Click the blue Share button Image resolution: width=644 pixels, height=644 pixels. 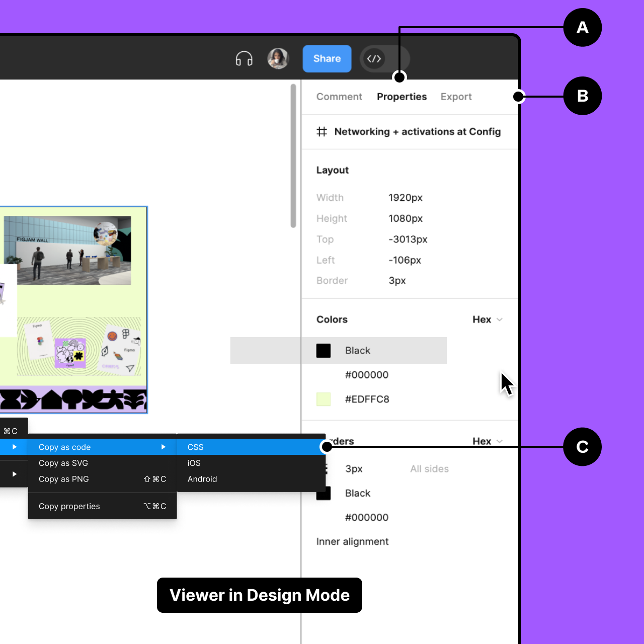click(x=327, y=59)
